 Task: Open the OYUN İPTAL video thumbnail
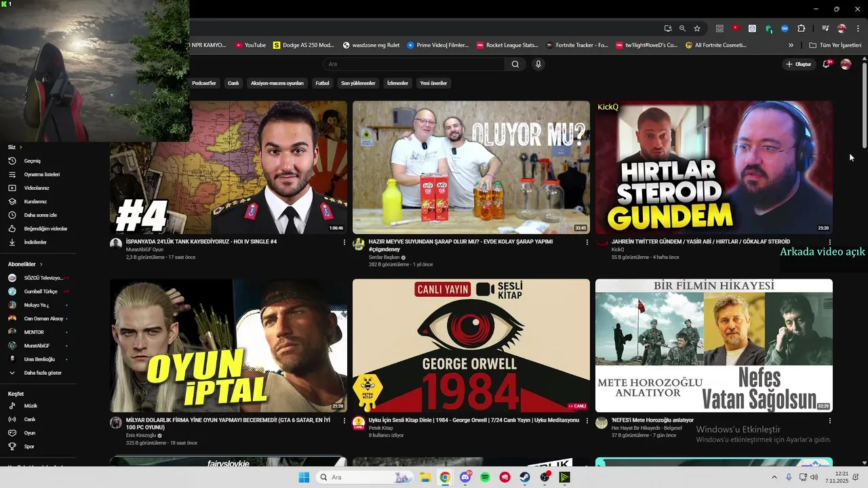[229, 346]
